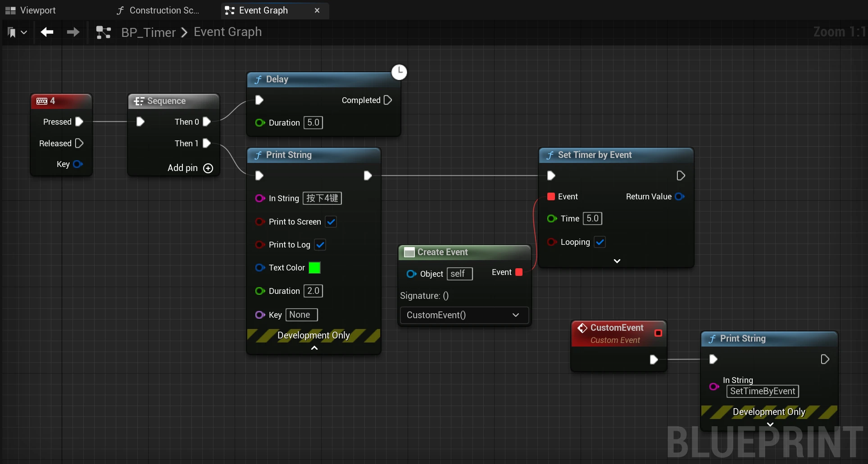The height and width of the screenshot is (464, 868).
Task: Click the Event Graph breadcrumb
Action: 227,32
